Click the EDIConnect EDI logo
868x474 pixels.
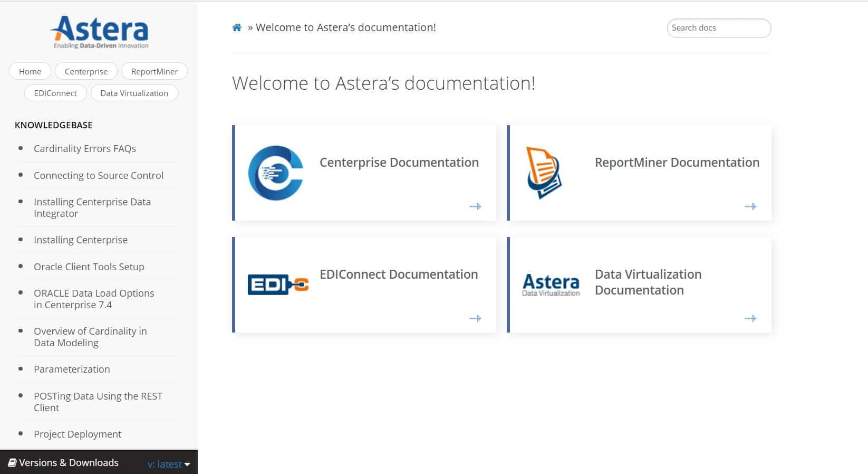[278, 285]
